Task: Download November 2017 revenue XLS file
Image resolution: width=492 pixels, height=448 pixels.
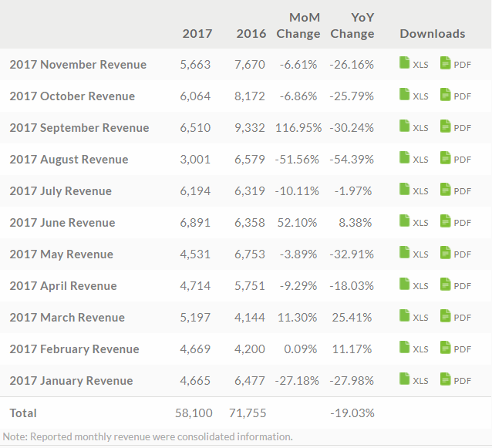Action: click(413, 64)
